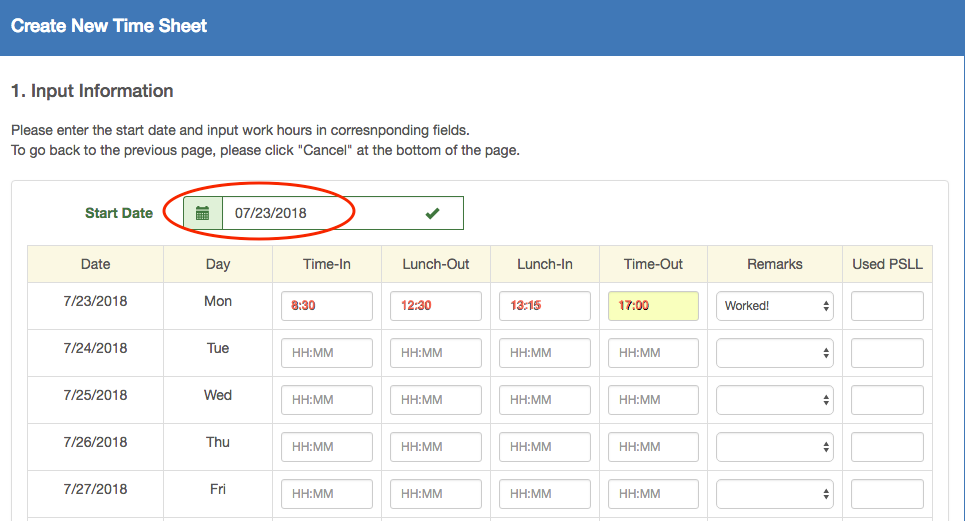Select Tuesday's Time-Out field
The image size is (965, 521).
(653, 353)
